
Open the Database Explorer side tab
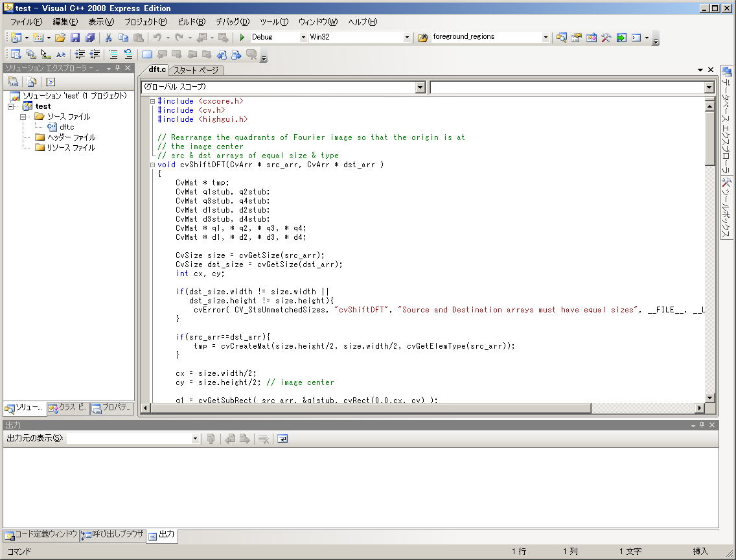[727, 120]
